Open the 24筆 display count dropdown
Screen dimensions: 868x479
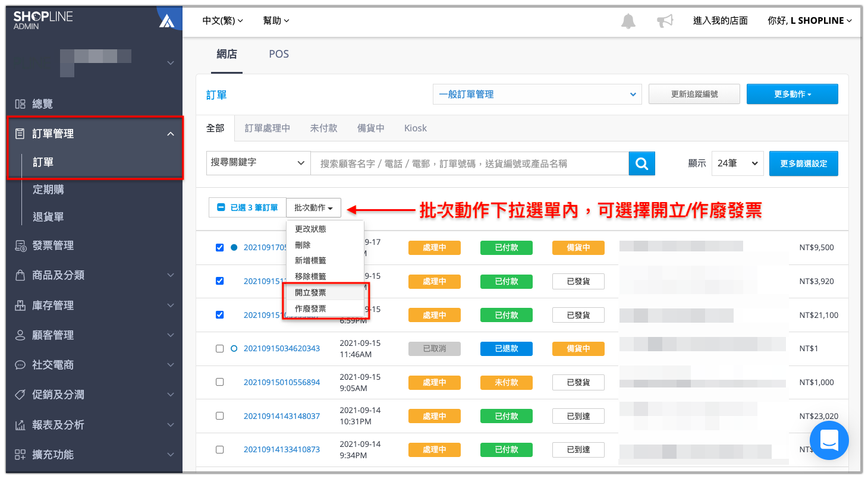[x=737, y=163]
